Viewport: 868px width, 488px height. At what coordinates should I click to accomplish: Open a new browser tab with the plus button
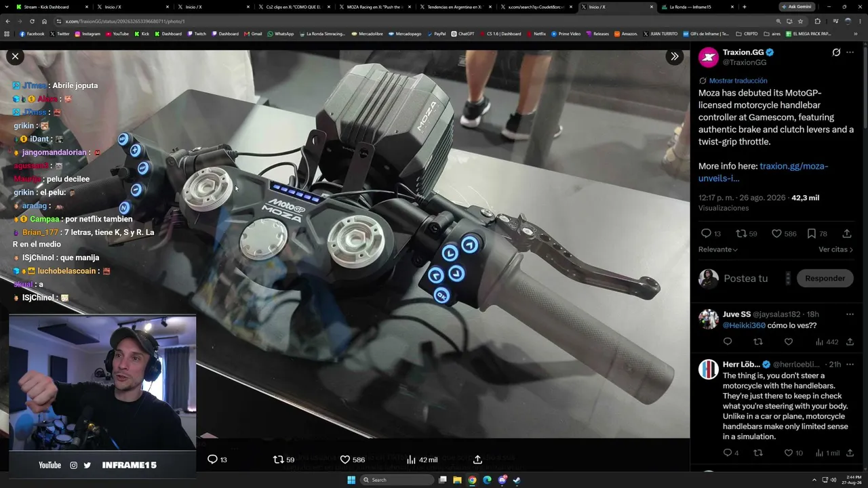tap(744, 7)
